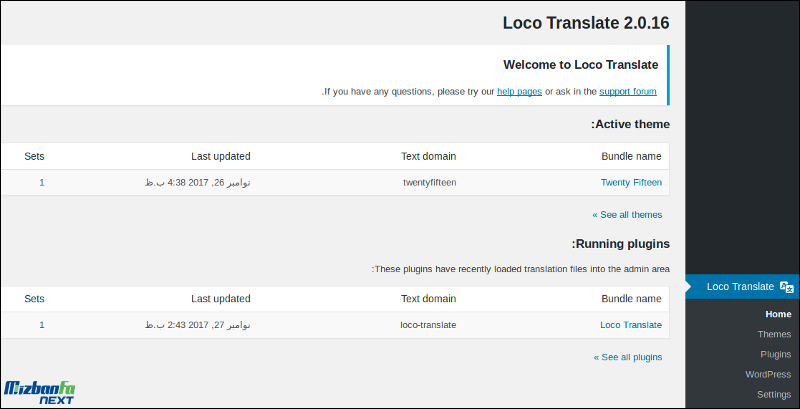Click Sets header in plugins table

(x=34, y=299)
